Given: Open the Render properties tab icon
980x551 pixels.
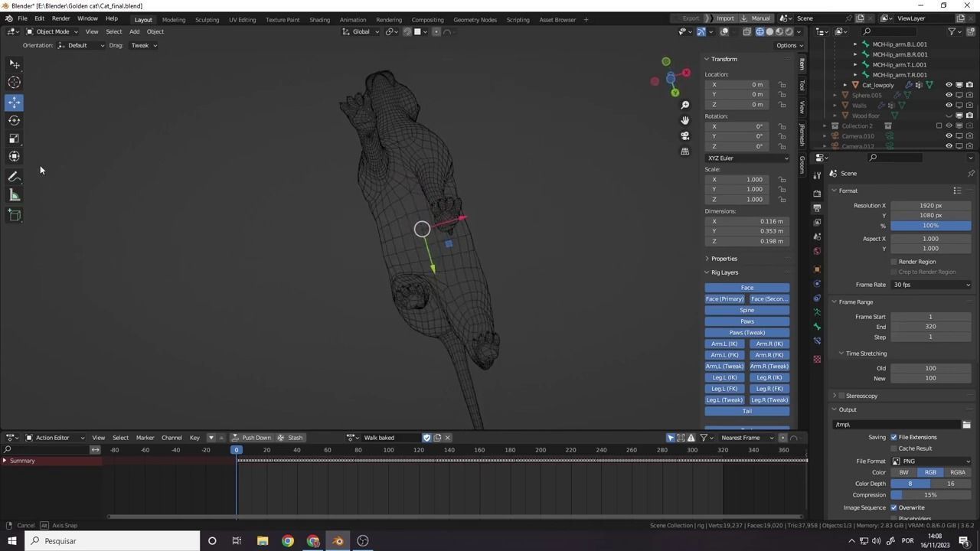Looking at the screenshot, I should (x=817, y=194).
